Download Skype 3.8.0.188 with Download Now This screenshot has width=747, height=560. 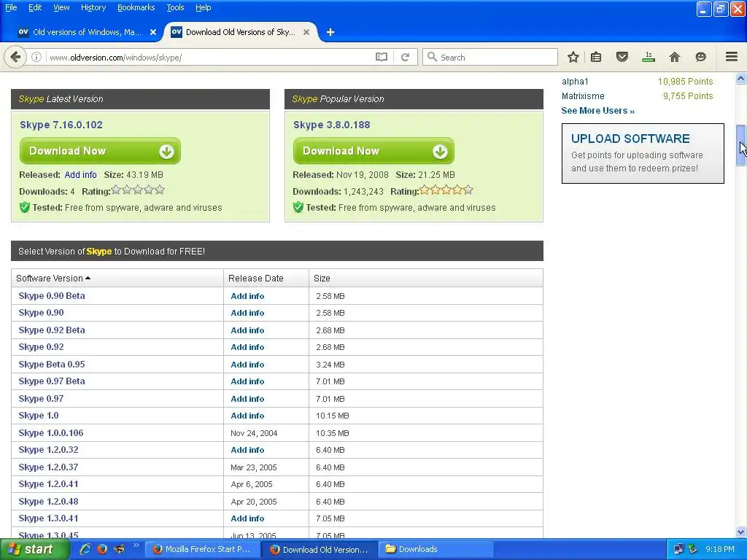(373, 151)
